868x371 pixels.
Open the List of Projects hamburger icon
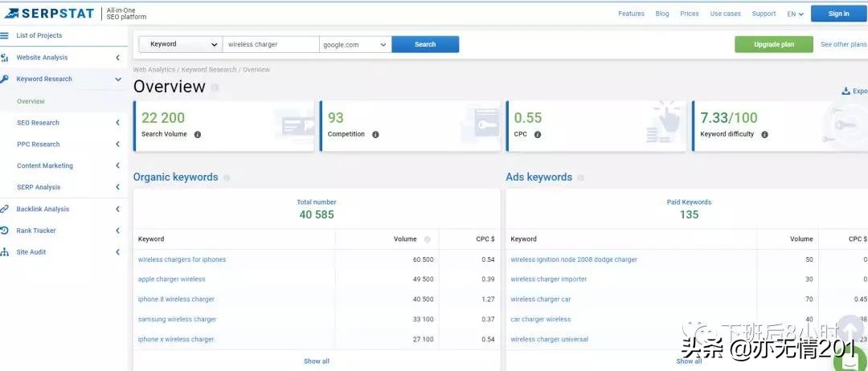point(5,35)
